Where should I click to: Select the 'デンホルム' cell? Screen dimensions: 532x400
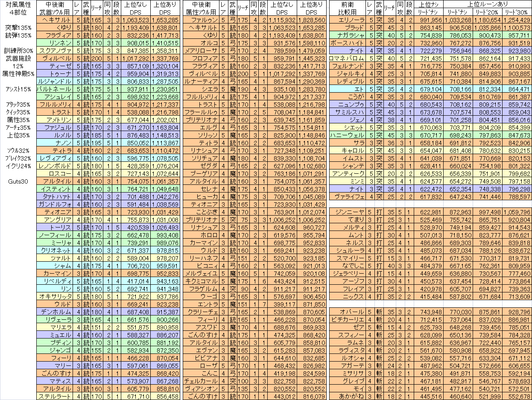click(54, 312)
